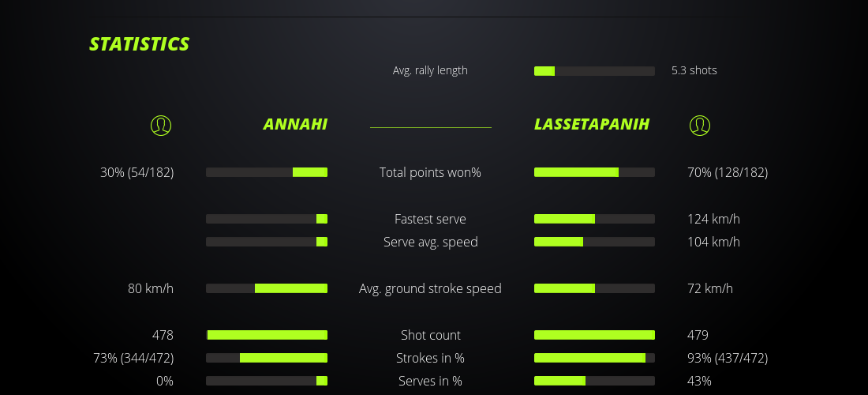Click the ANNAHI player profile icon
Viewport: 868px width, 395px height.
pos(161,125)
